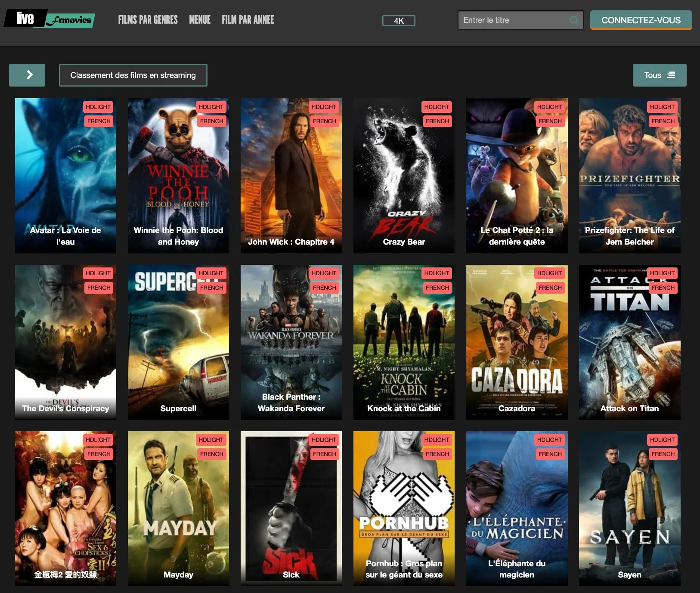Click FRENCH badge on L'Éléphante du magicien poster
The image size is (700, 593).
[550, 454]
